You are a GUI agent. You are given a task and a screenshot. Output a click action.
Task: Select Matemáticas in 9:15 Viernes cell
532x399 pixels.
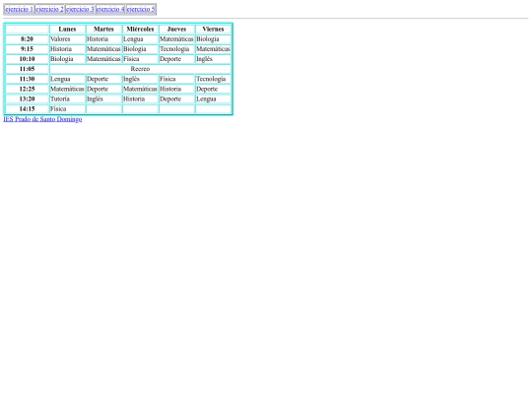(213, 49)
